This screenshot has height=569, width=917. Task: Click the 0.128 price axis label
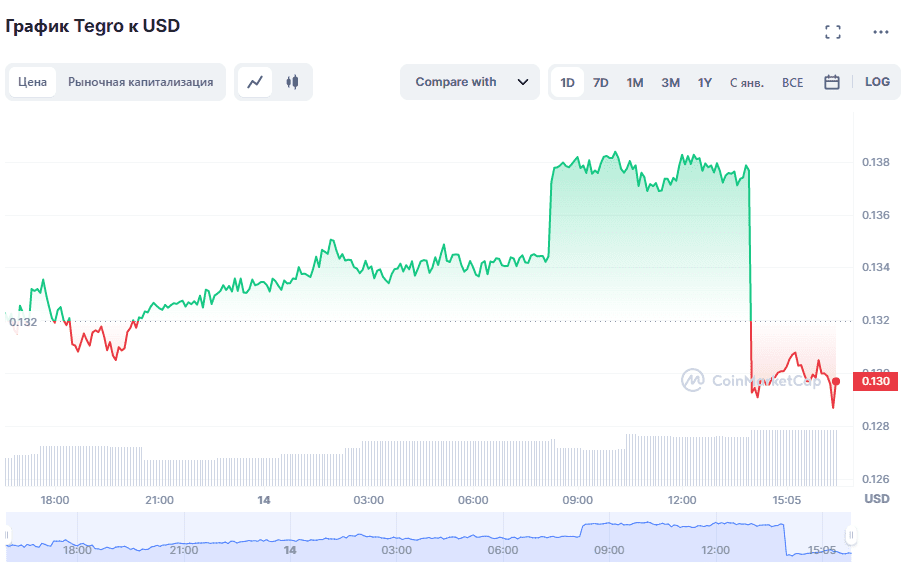click(875, 426)
